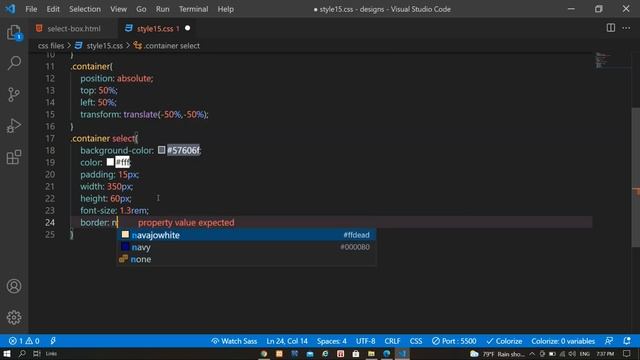Open the Explorer view in activity bar

click(14, 33)
